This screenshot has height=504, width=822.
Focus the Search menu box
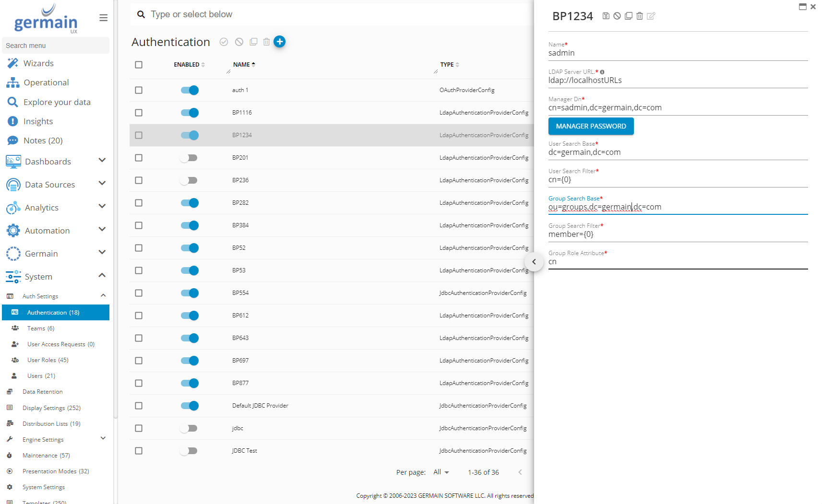pyautogui.click(x=56, y=46)
